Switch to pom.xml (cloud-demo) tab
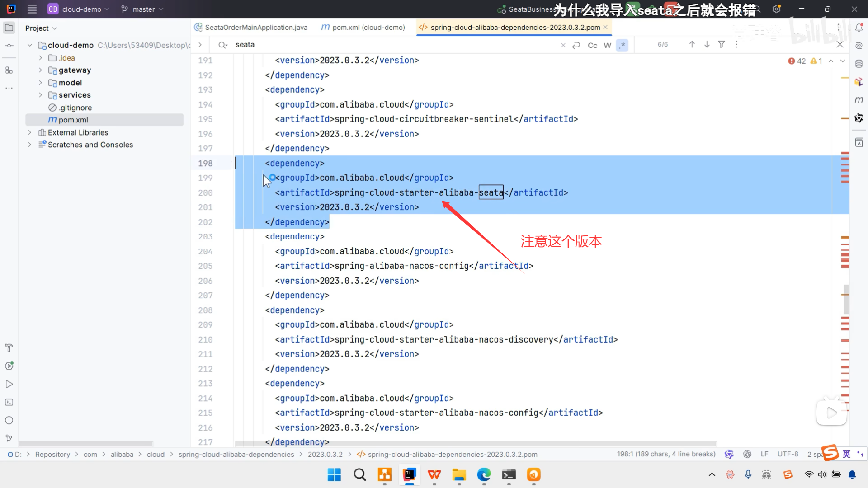 (x=368, y=28)
